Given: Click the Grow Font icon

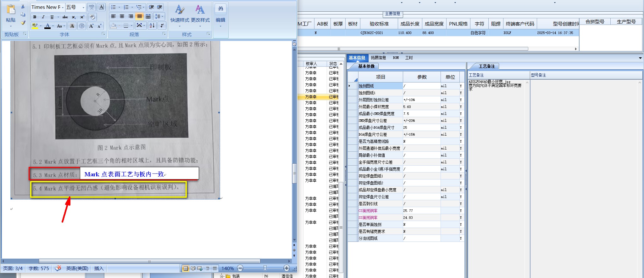Looking at the screenshot, I should 91,26.
